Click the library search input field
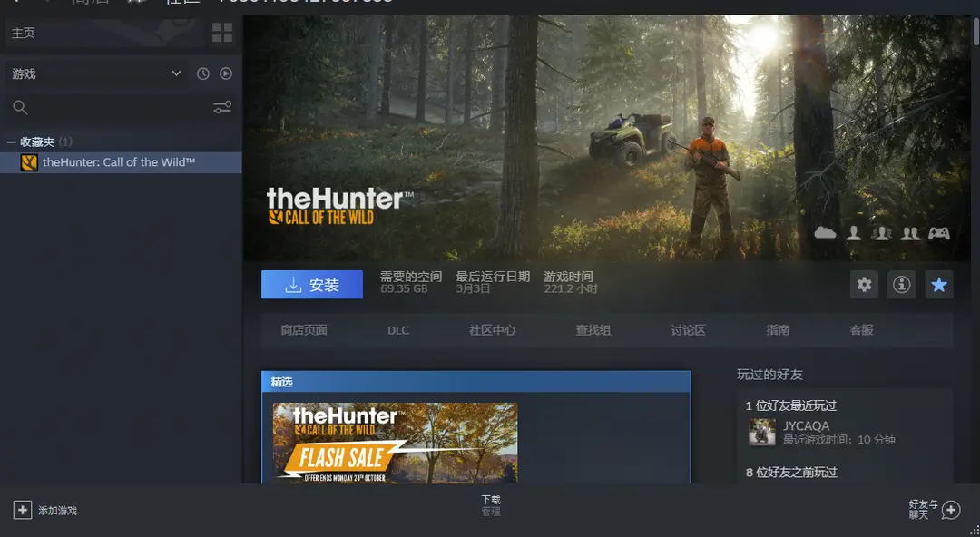The image size is (980, 537). click(121, 108)
